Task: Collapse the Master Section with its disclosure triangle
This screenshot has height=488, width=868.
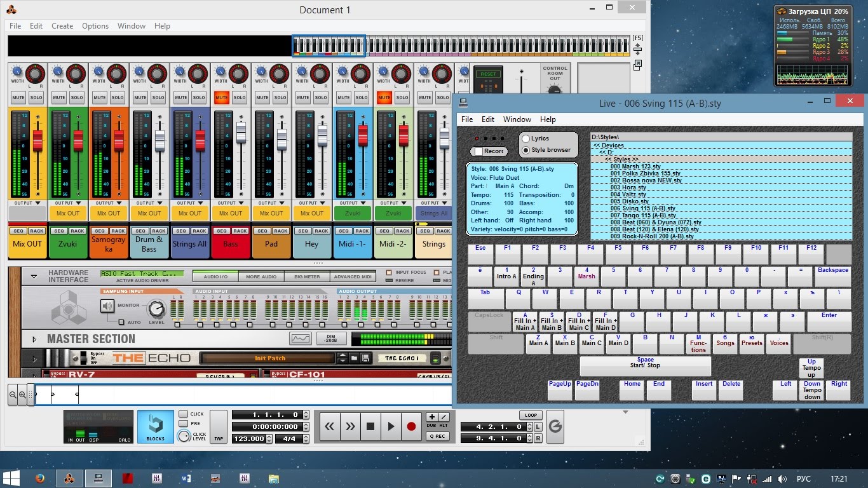Action: [34, 339]
